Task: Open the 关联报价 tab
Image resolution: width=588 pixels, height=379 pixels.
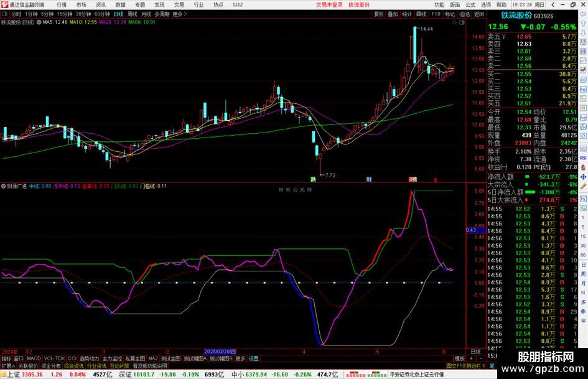Action: [28, 366]
